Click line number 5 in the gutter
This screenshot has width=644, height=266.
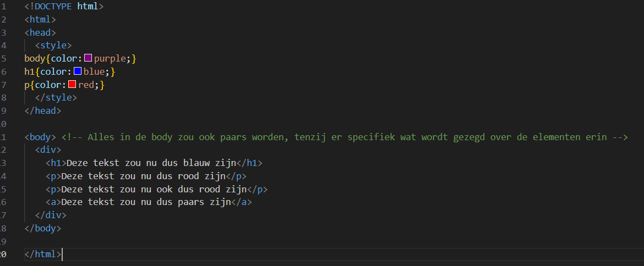[3, 58]
